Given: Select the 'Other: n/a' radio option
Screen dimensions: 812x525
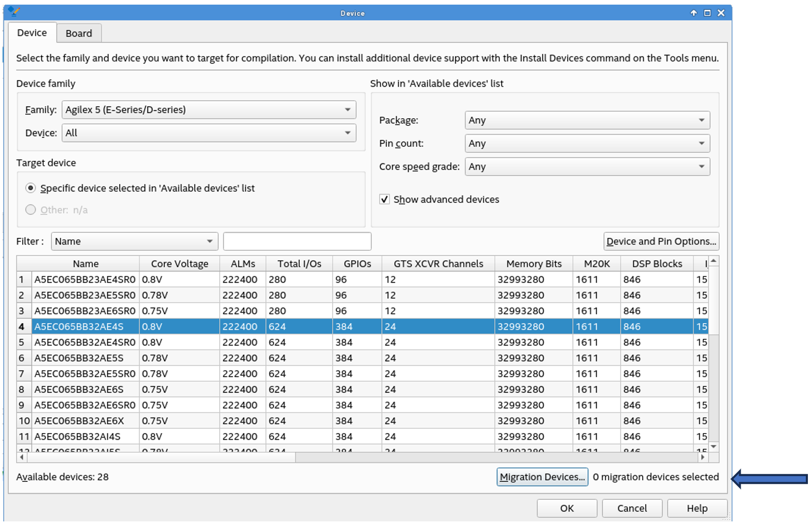Looking at the screenshot, I should [x=31, y=210].
